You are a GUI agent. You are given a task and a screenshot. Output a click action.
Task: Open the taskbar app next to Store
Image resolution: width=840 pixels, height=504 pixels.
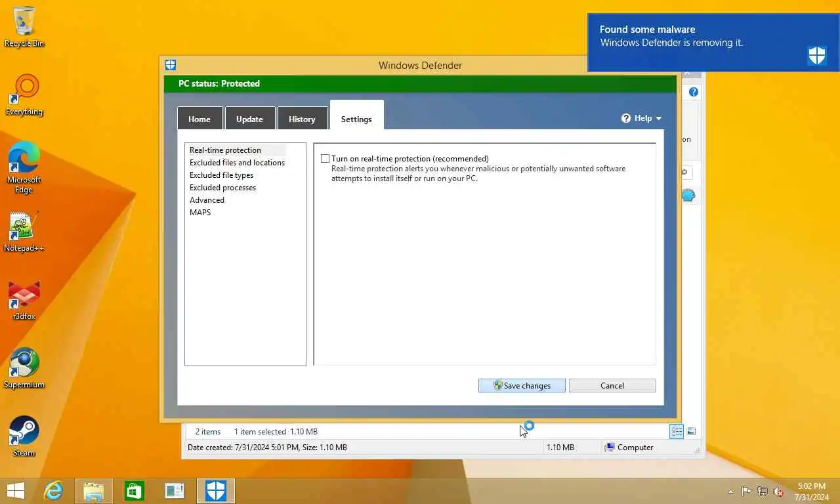point(175,490)
